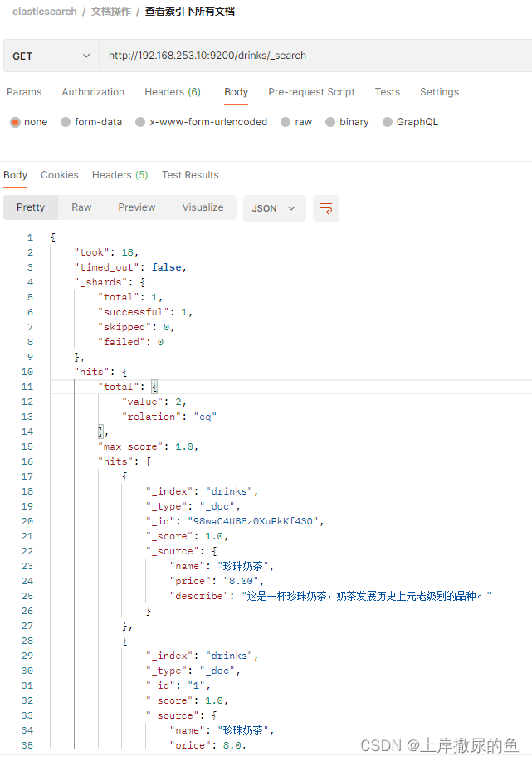Toggle word wrap icon in response toolbar
Screen dimensions: 532x761
pyautogui.click(x=325, y=208)
